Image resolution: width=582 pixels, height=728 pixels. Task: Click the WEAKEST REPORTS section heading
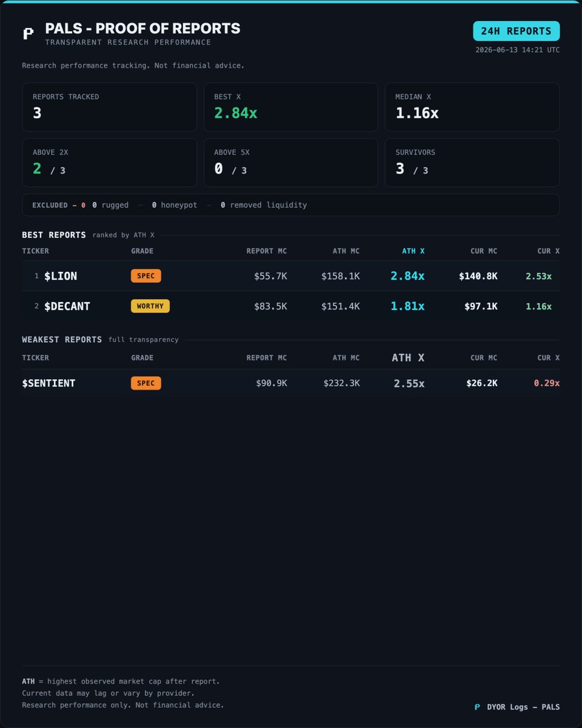click(x=62, y=340)
